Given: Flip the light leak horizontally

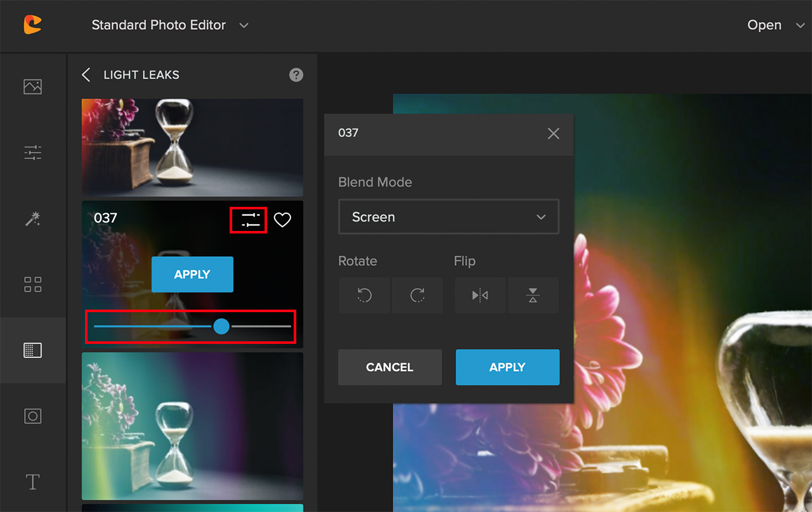Looking at the screenshot, I should (x=480, y=295).
